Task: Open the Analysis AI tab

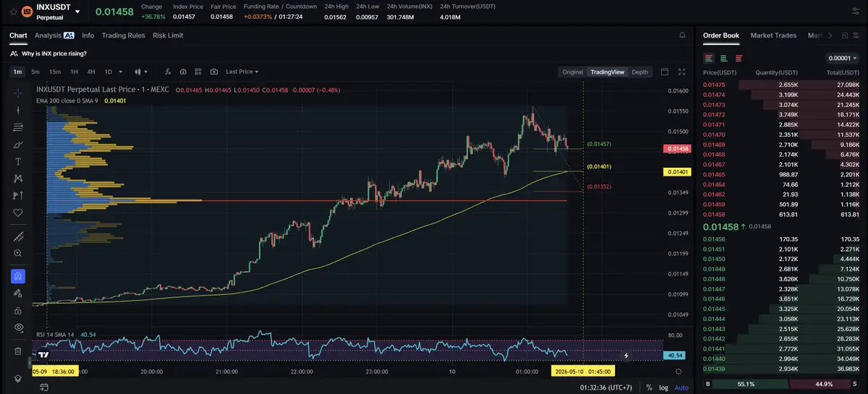Action: [54, 35]
